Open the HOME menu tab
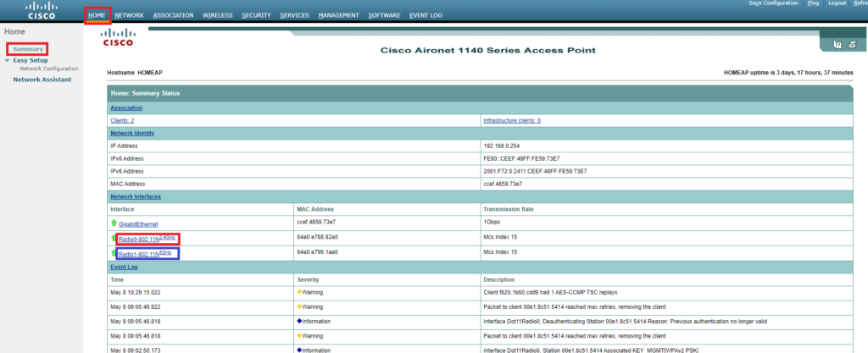This screenshot has height=353, width=868. coord(97,15)
